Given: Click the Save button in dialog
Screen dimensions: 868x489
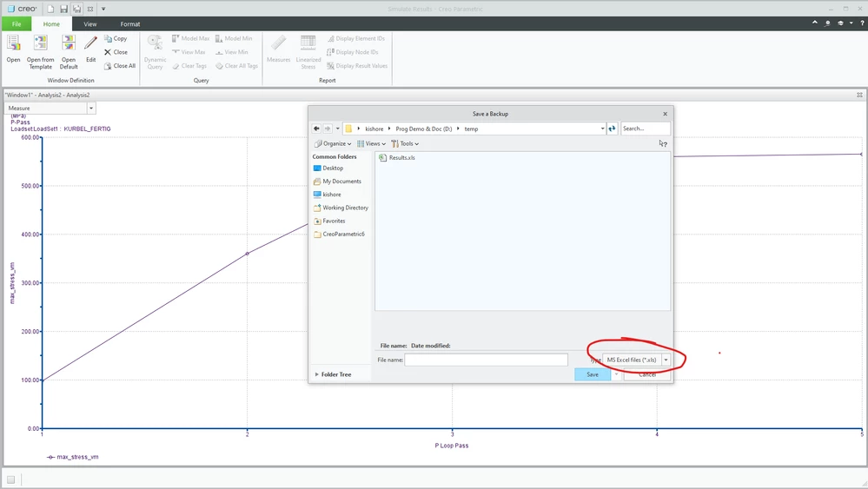Looking at the screenshot, I should pos(593,374).
